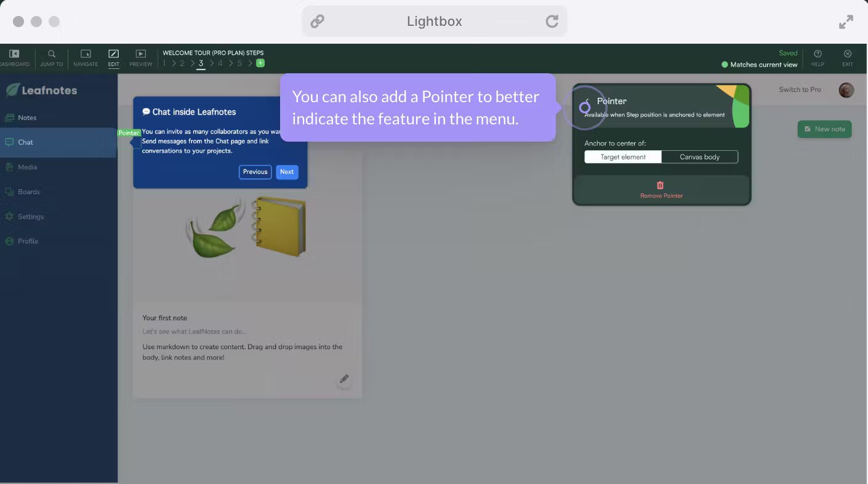Set anchor to Target element
Screen dimensions: 868x484
point(623,157)
